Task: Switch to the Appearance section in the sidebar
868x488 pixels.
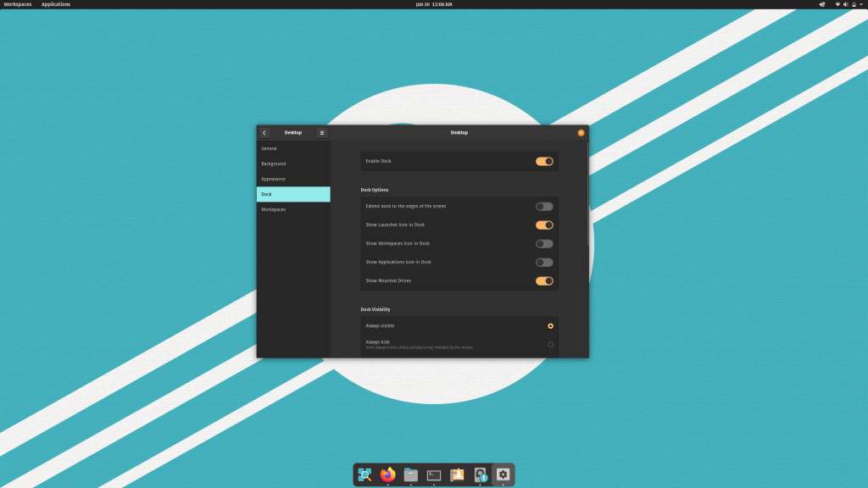Action: [274, 179]
